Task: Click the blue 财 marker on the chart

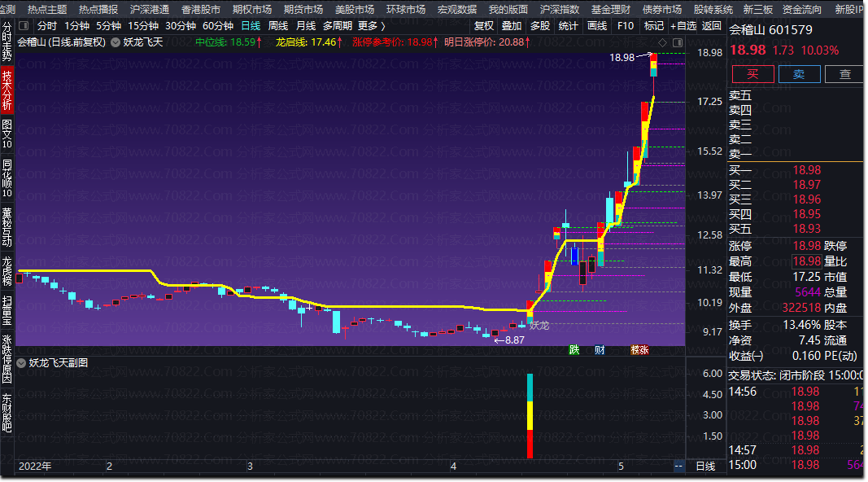Action: pos(599,349)
